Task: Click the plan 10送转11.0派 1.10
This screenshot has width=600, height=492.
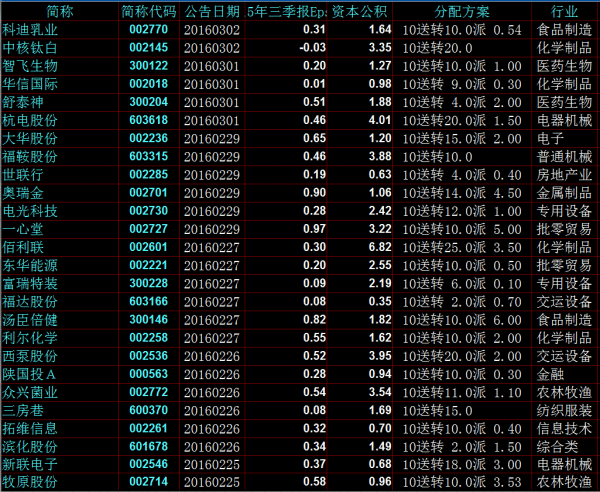Action: tap(462, 392)
